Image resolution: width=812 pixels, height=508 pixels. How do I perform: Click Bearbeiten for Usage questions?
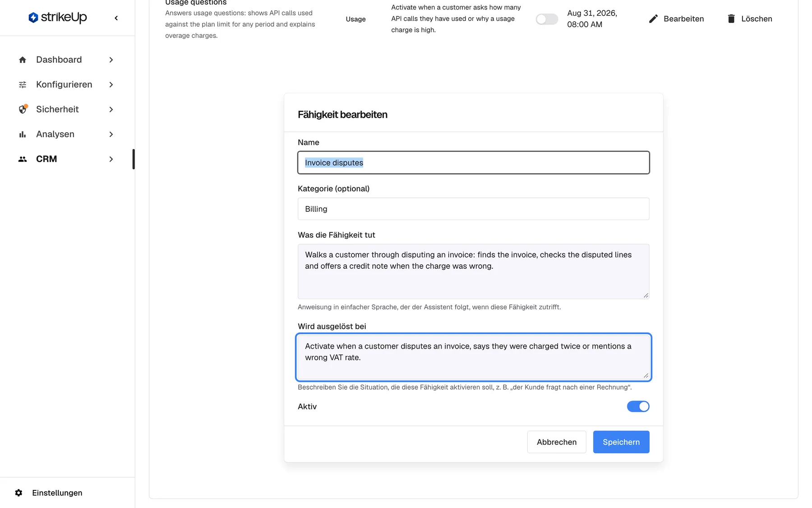(676, 19)
